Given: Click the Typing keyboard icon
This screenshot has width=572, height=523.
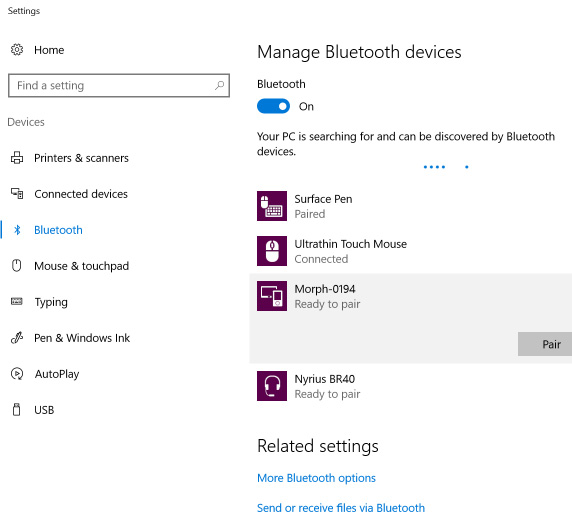Looking at the screenshot, I should pos(17,302).
